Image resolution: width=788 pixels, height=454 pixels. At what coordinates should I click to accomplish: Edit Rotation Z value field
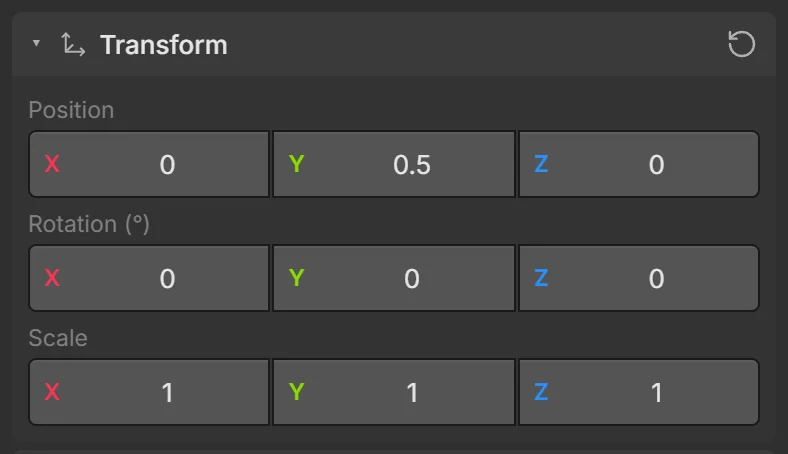click(639, 278)
